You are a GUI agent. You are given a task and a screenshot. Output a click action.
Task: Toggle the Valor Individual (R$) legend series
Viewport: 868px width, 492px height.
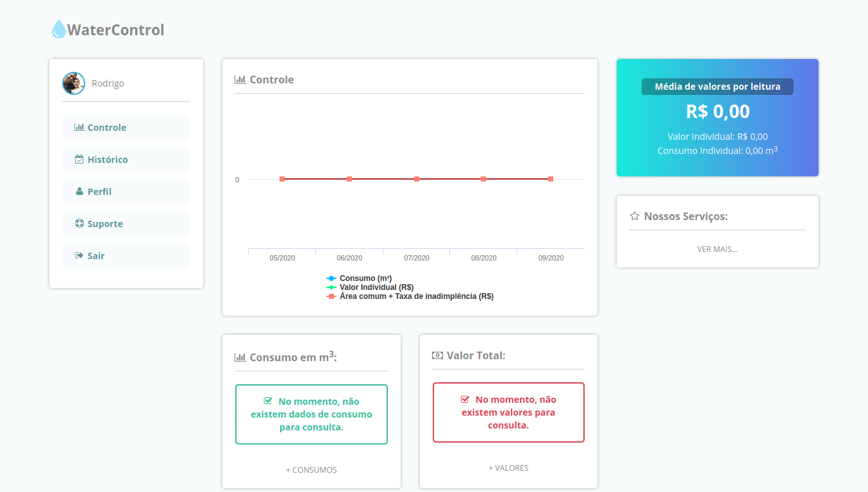point(376,287)
